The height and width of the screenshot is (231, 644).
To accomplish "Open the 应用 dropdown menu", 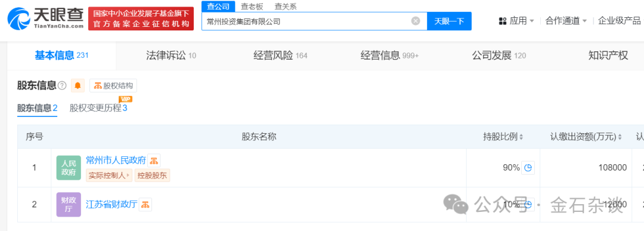I will [516, 20].
